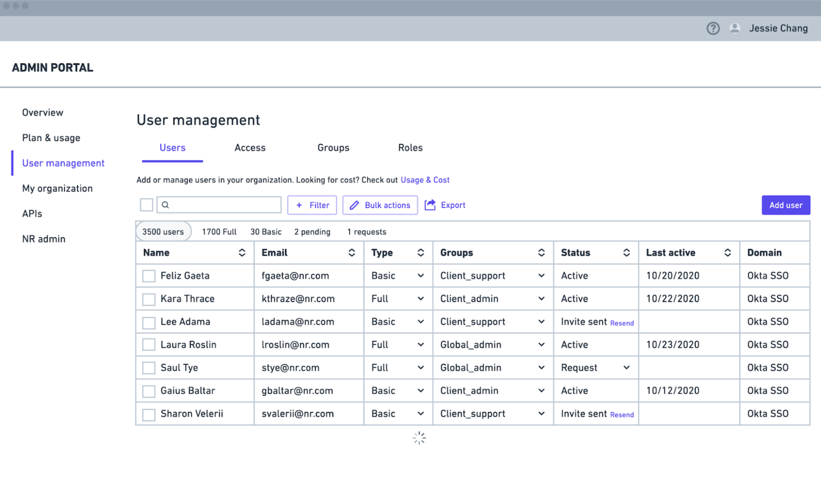Click the help question mark icon
Viewport: 821px width, 504px height.
[713, 28]
